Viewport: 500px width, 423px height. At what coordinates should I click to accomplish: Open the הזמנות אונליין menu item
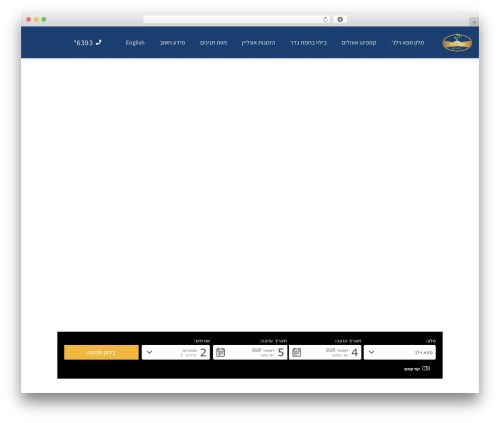(x=258, y=43)
